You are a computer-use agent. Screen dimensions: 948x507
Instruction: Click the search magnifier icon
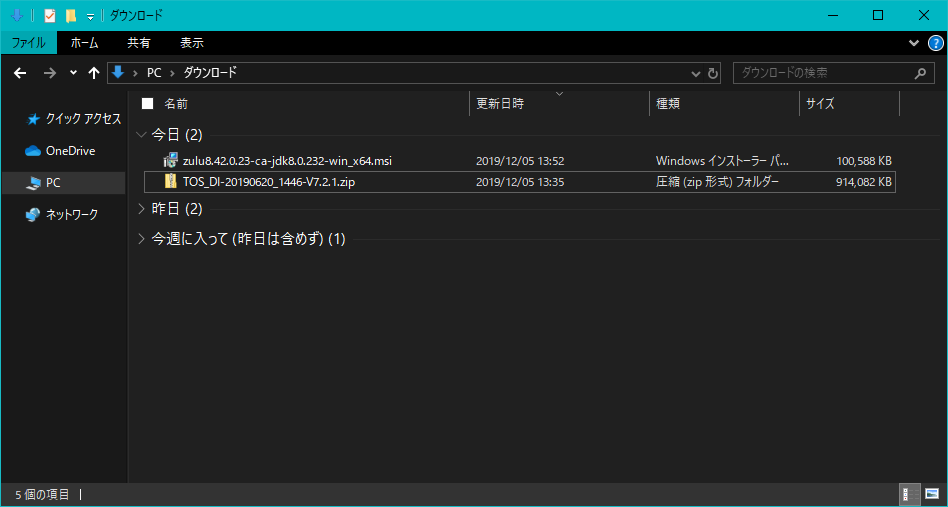coord(920,73)
